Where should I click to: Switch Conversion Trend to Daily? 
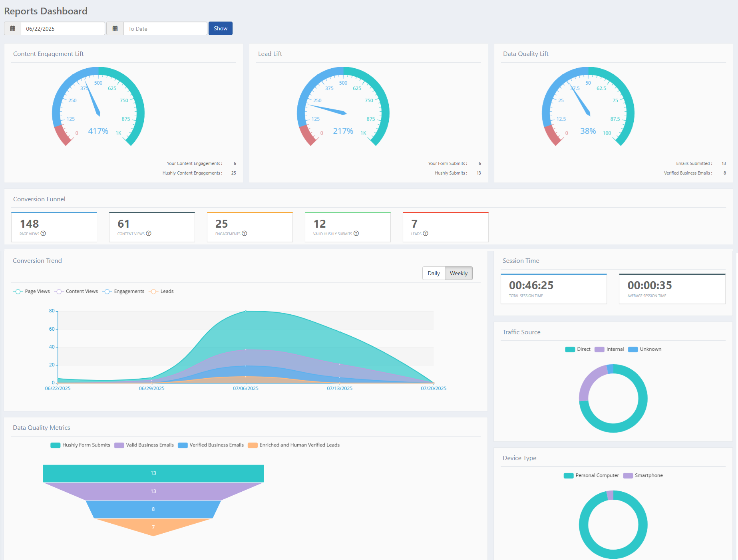(434, 273)
